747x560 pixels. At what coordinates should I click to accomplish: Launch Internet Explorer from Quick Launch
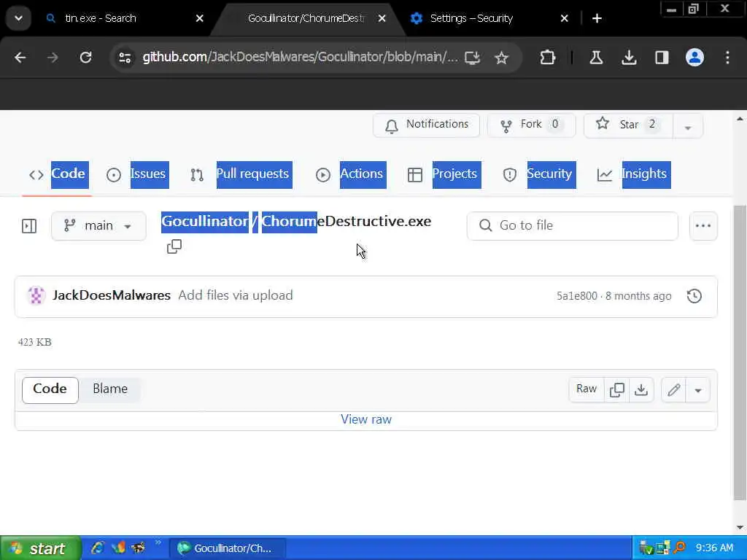coord(98,548)
